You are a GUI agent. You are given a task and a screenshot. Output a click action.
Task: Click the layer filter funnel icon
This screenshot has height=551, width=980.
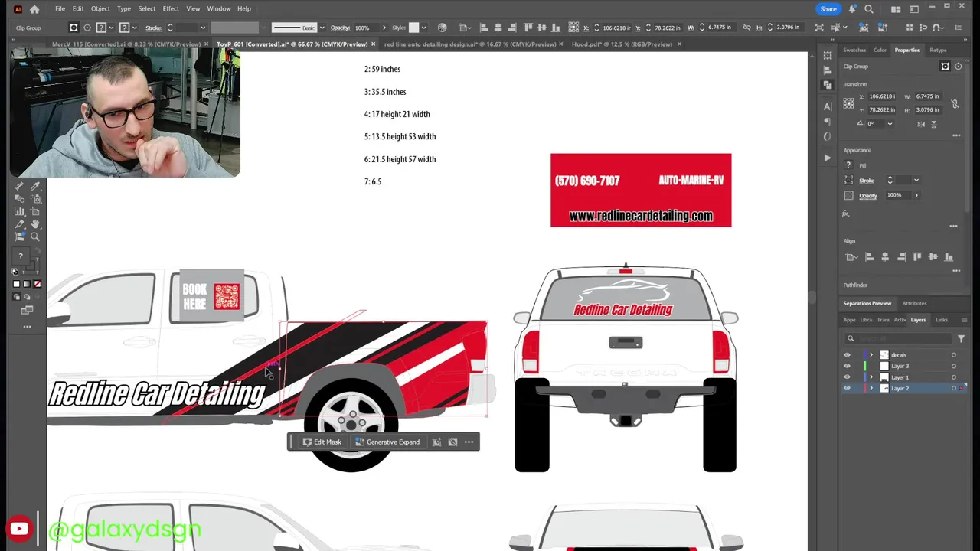(961, 338)
